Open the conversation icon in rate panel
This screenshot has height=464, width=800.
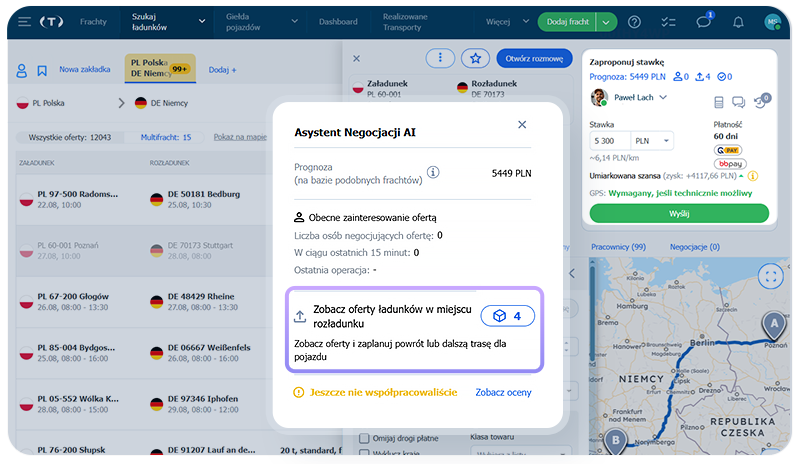738,103
